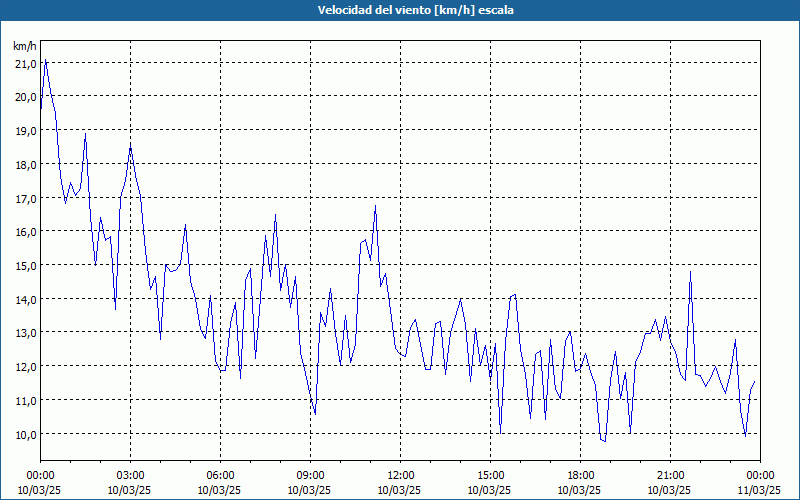Select the 12,0 y-axis value

pyautogui.click(x=27, y=367)
